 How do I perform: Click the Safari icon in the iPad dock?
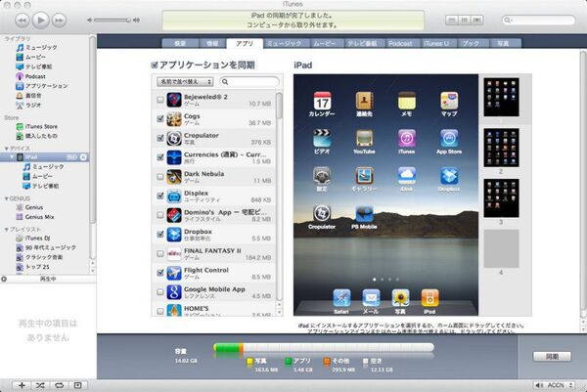[x=341, y=298]
